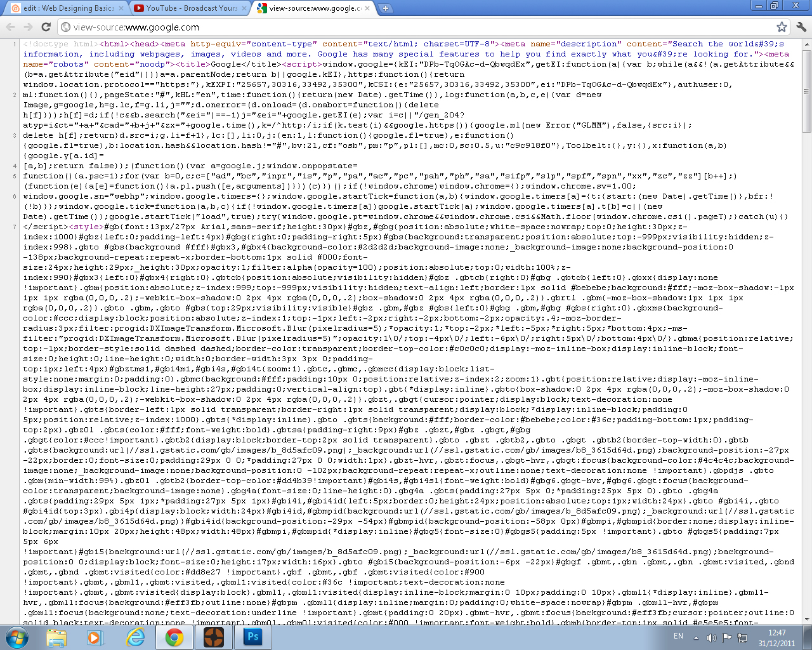The image size is (812, 650).
Task: Click line number 2 in the source gutter
Action: point(15,95)
